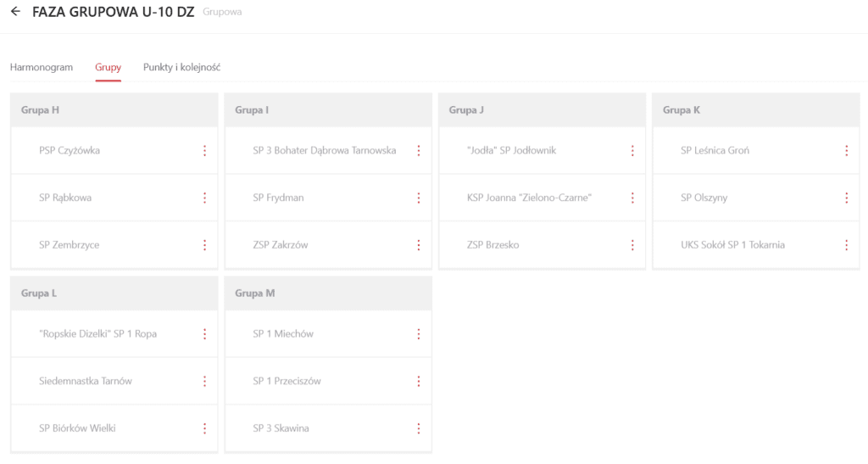
Task: Click SP 3 Bohater Dąbrowa Tarnowska entry
Action: [324, 151]
